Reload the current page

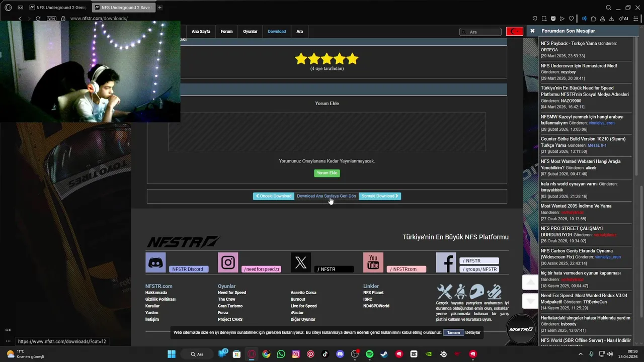click(x=38, y=19)
